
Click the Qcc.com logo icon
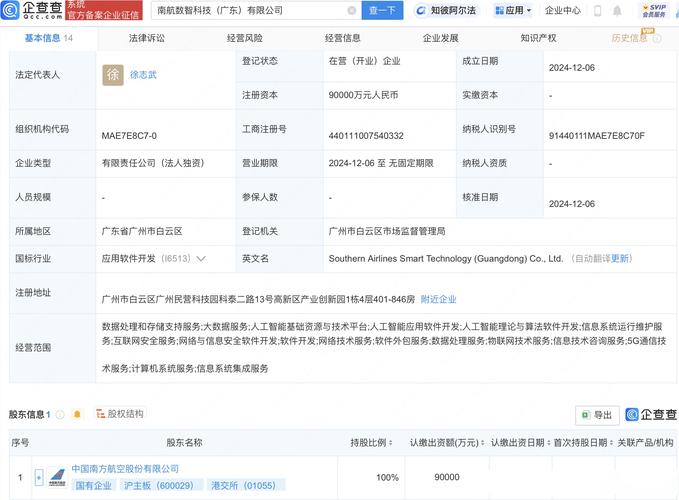tap(10, 10)
